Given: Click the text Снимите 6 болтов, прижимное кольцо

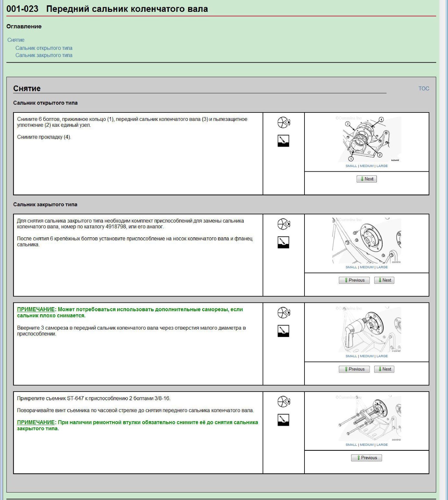Looking at the screenshot, I should coord(132,122).
